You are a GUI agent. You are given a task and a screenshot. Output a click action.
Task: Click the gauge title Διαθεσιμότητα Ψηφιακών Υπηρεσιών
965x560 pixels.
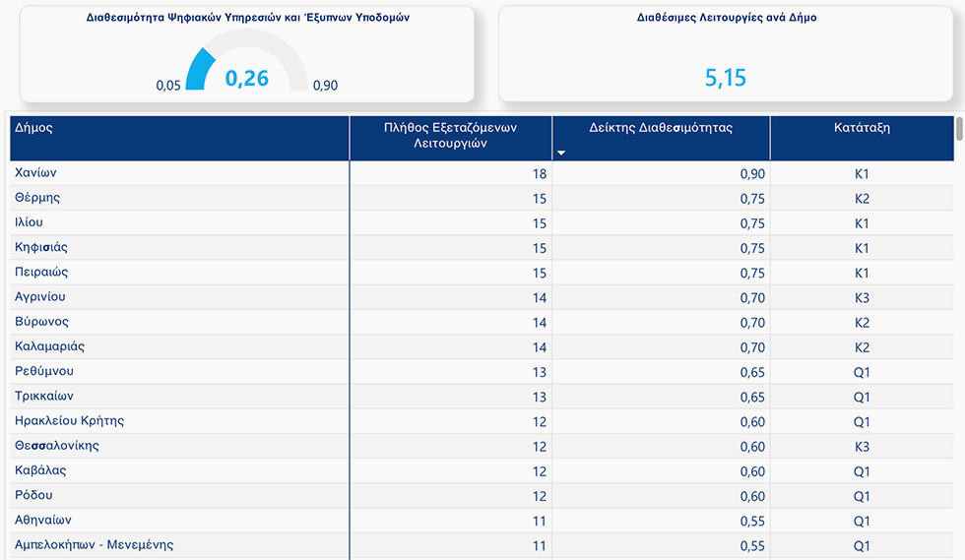coord(247,18)
